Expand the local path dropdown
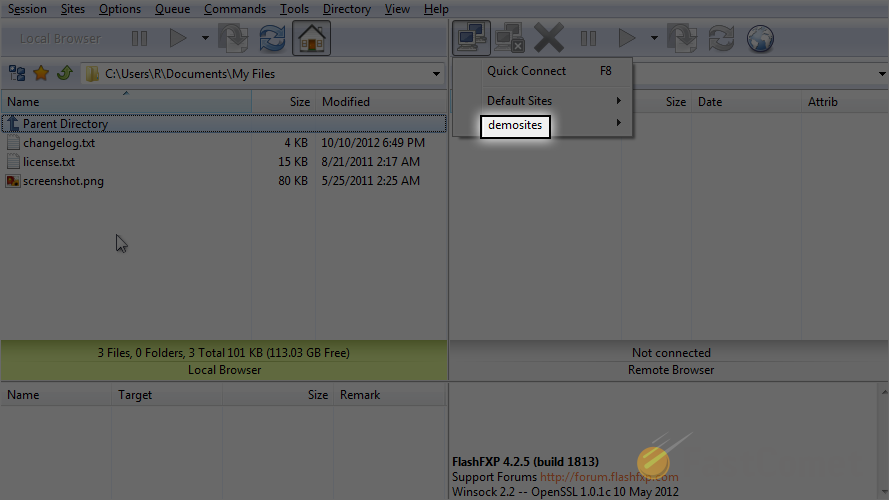Image resolution: width=889 pixels, height=500 pixels. [x=436, y=74]
